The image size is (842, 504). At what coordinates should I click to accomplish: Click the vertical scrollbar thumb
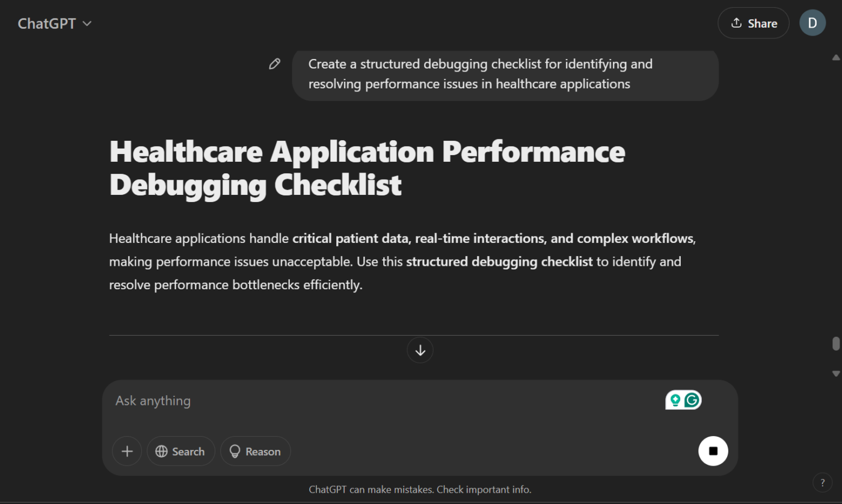[835, 343]
